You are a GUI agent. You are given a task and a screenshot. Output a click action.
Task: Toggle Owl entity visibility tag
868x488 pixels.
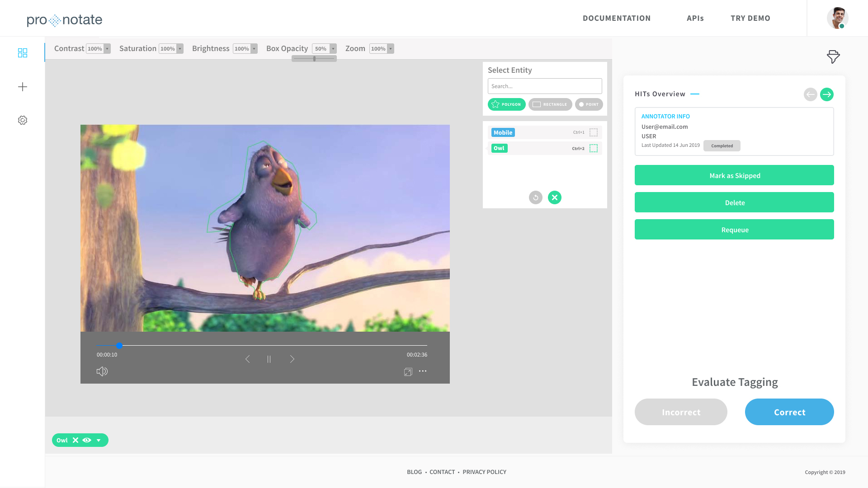pos(87,441)
